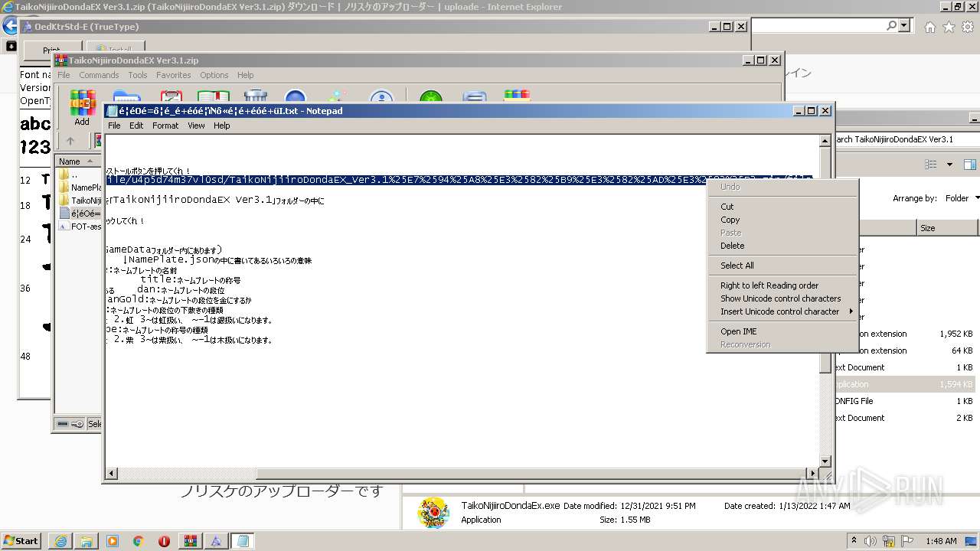
Task: Expand hidden system tray icons arrow
Action: 854,541
